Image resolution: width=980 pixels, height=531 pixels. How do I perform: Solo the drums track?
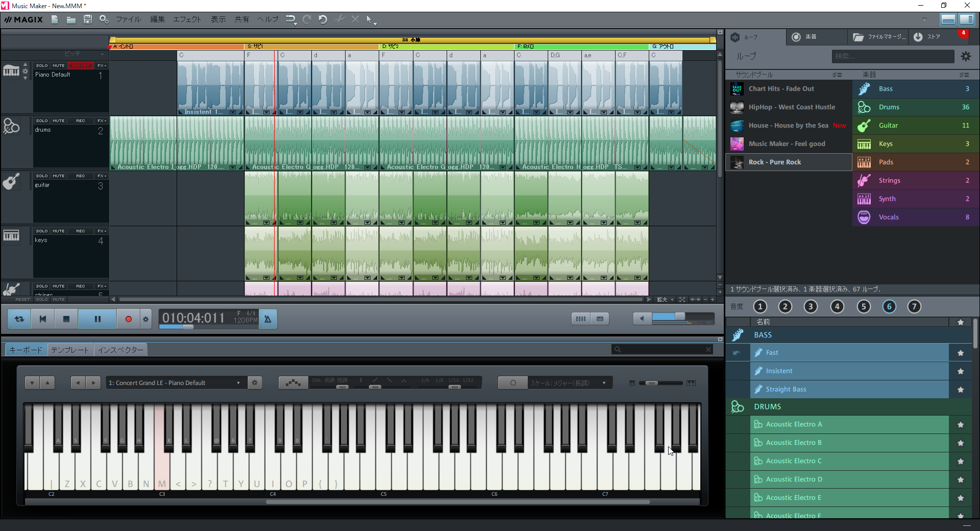point(42,120)
